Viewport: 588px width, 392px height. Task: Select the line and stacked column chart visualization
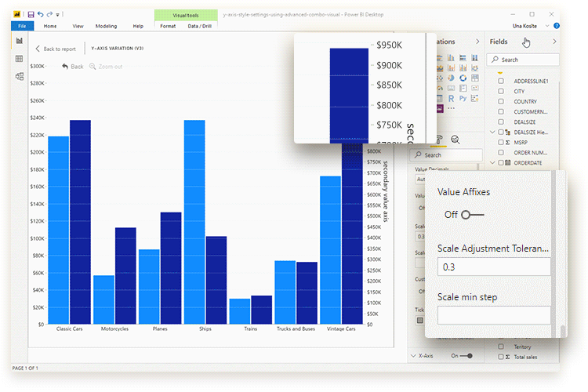click(451, 68)
